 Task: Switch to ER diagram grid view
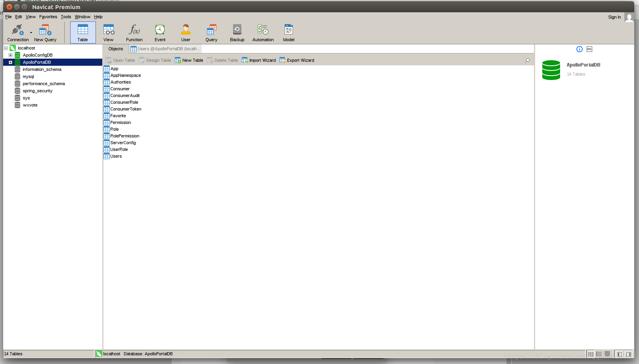tap(607, 354)
